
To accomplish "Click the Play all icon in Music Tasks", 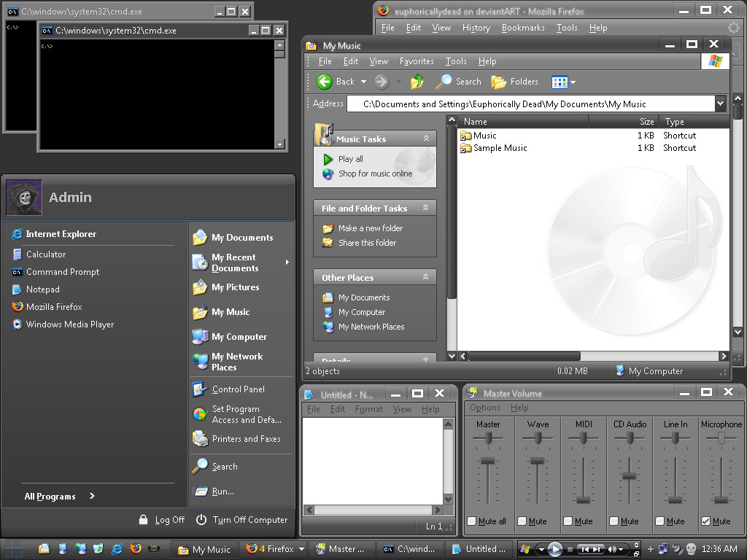I will (x=328, y=159).
